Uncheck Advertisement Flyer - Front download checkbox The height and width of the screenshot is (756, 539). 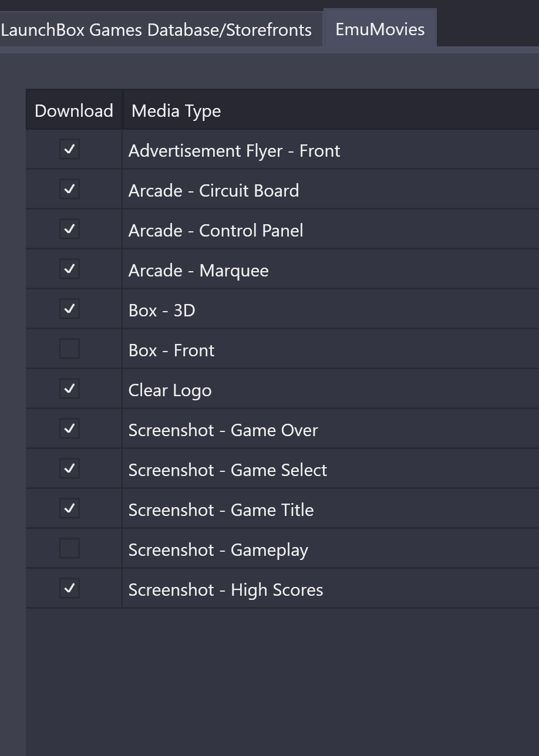[69, 150]
